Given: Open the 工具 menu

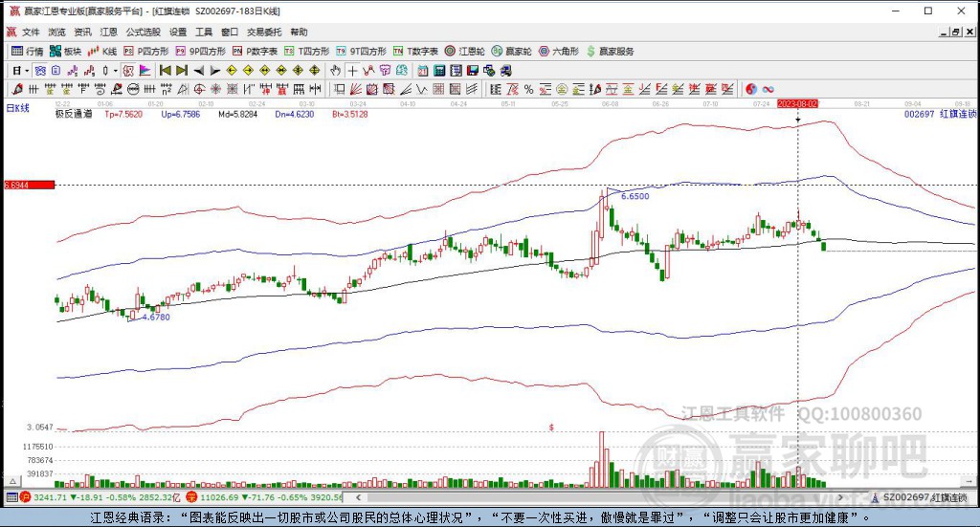Looking at the screenshot, I should coord(204,32).
